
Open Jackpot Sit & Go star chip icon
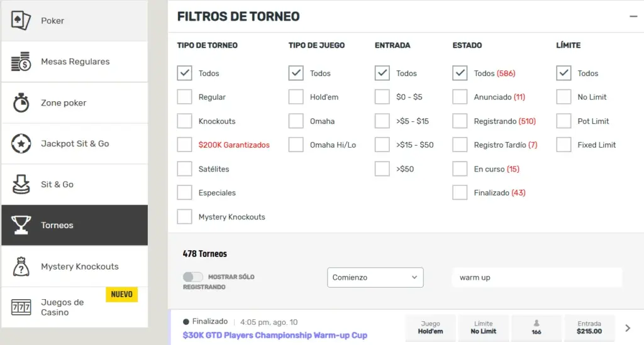click(21, 143)
